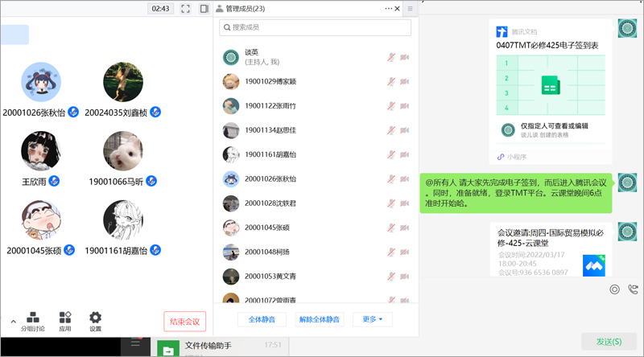Viewport: 644px width, 357px height.
Task: Expand the toolbar chevron beside 分组讨论
Action: pos(13,322)
